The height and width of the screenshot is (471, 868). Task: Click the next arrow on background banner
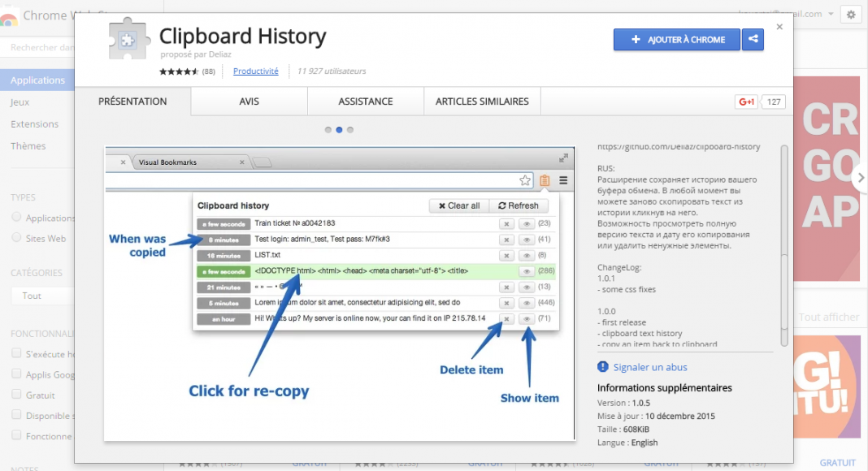pyautogui.click(x=861, y=178)
